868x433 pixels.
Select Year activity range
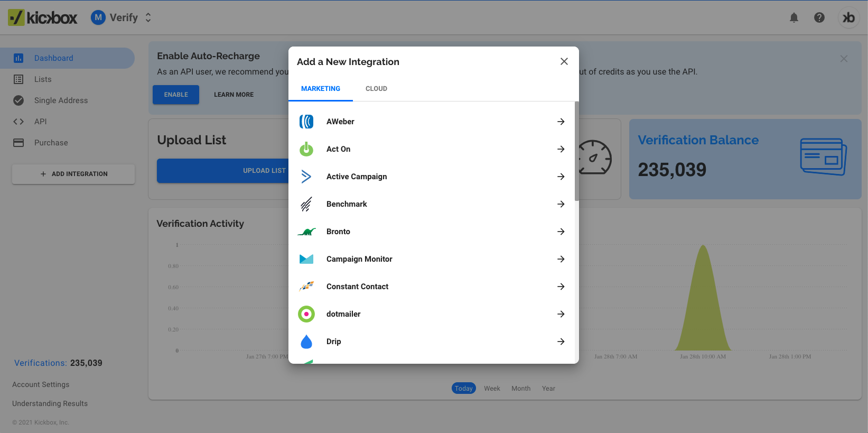click(548, 389)
